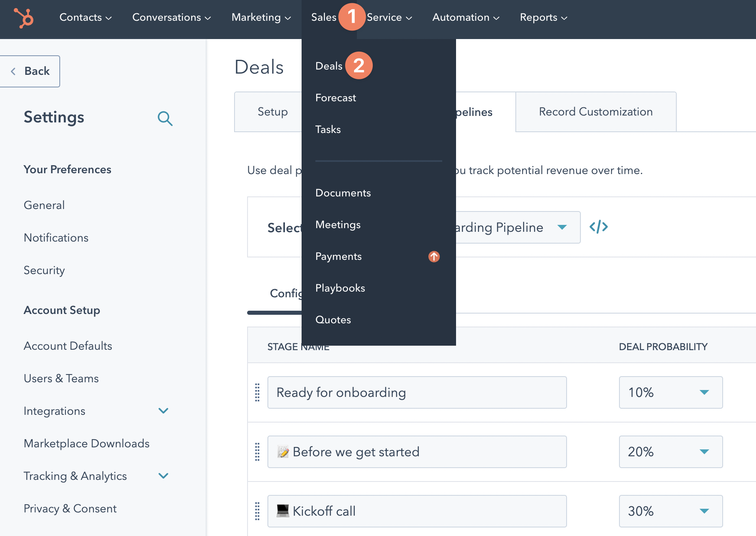The height and width of the screenshot is (536, 756).
Task: Open the Reports menu
Action: coord(543,17)
